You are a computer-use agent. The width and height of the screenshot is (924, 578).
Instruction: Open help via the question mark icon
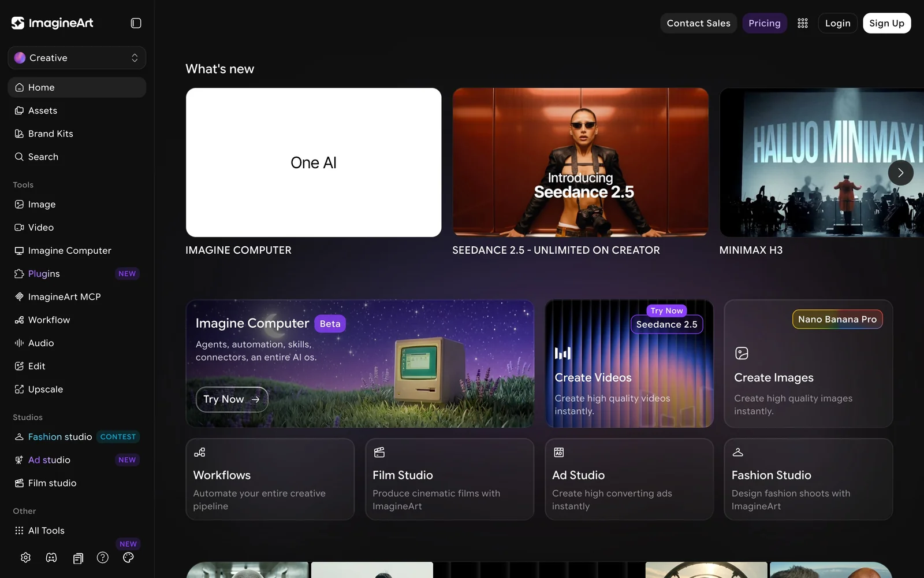(103, 558)
